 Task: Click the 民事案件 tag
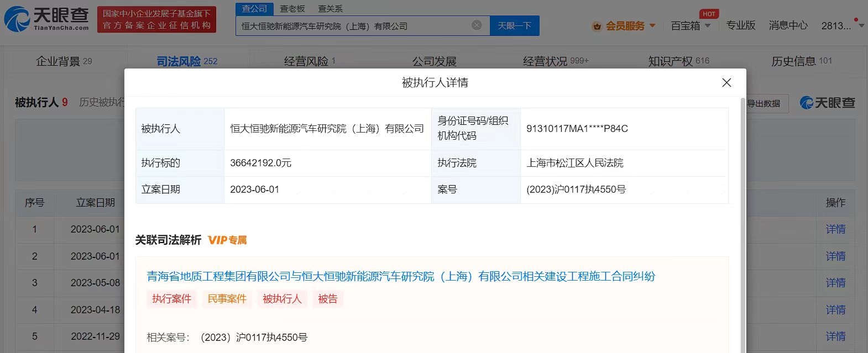(227, 299)
